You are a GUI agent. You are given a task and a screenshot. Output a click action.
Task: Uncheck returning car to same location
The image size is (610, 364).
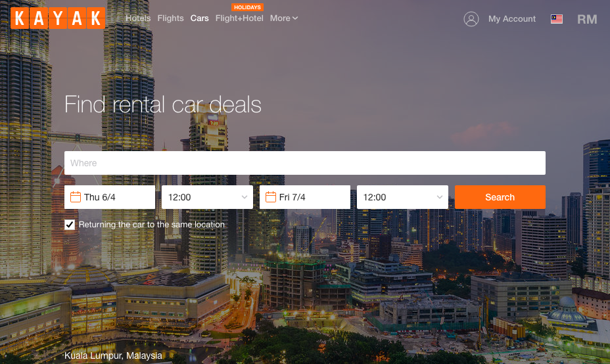pyautogui.click(x=70, y=225)
